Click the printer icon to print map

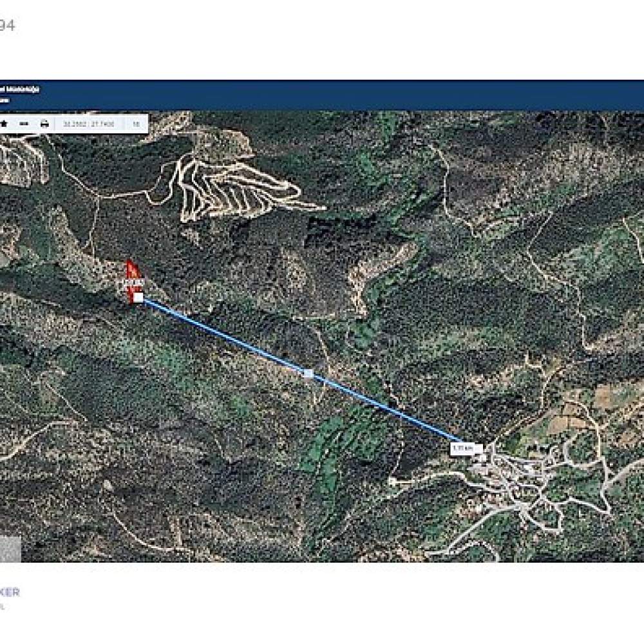(x=45, y=124)
